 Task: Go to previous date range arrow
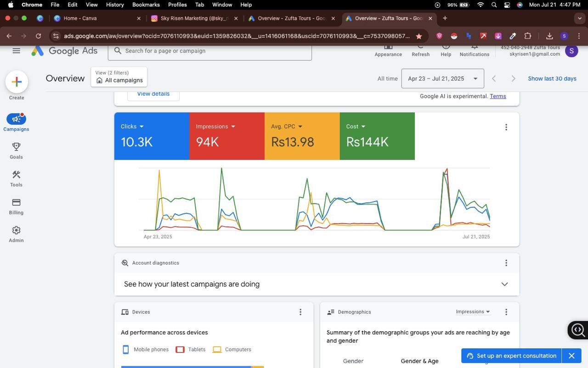(x=494, y=79)
